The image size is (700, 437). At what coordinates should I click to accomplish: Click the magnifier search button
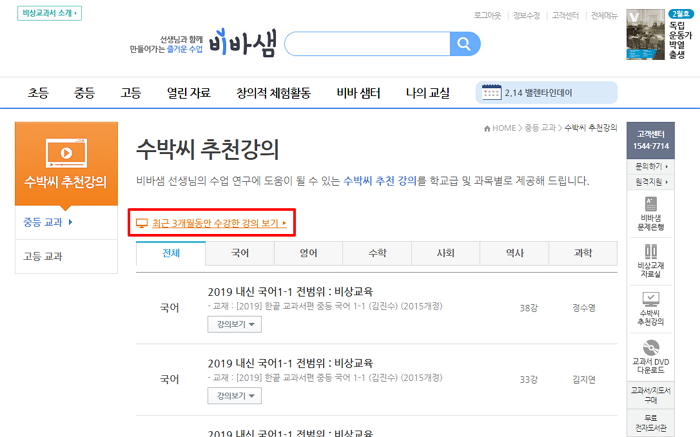465,44
